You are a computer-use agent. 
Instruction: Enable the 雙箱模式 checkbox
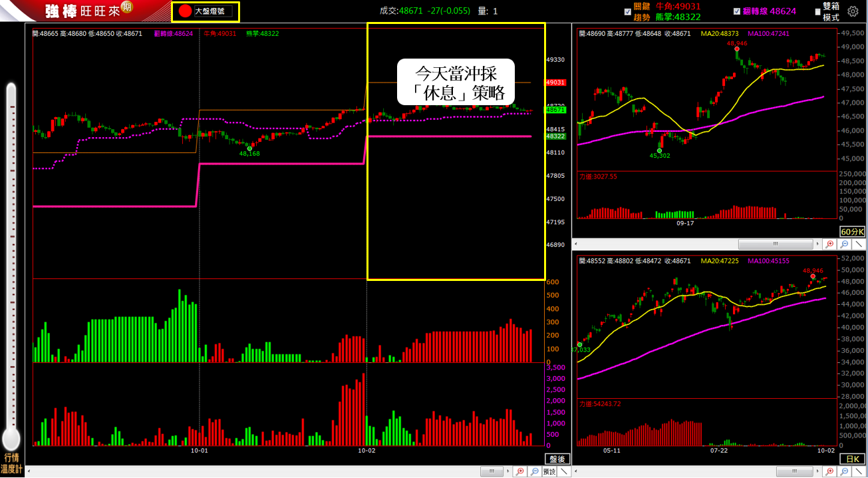[817, 11]
